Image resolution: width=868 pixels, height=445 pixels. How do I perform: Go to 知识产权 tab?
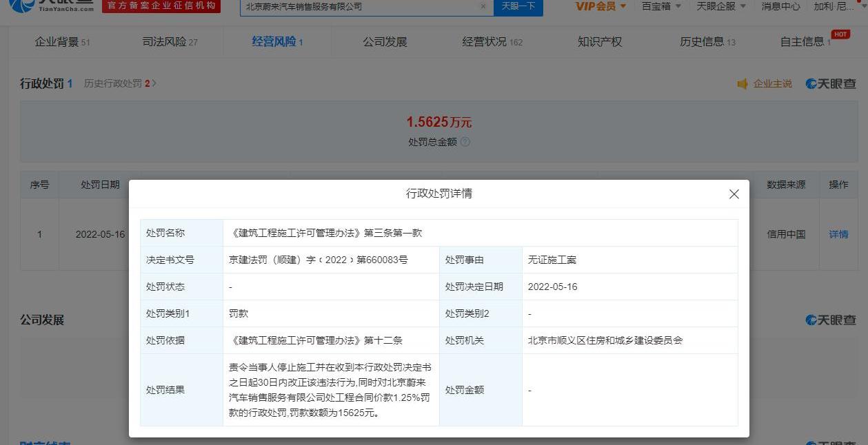[x=600, y=42]
